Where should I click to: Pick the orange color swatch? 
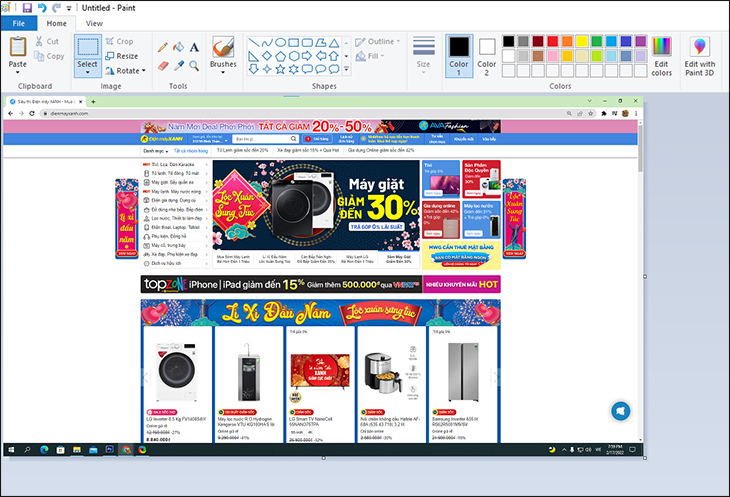point(567,41)
